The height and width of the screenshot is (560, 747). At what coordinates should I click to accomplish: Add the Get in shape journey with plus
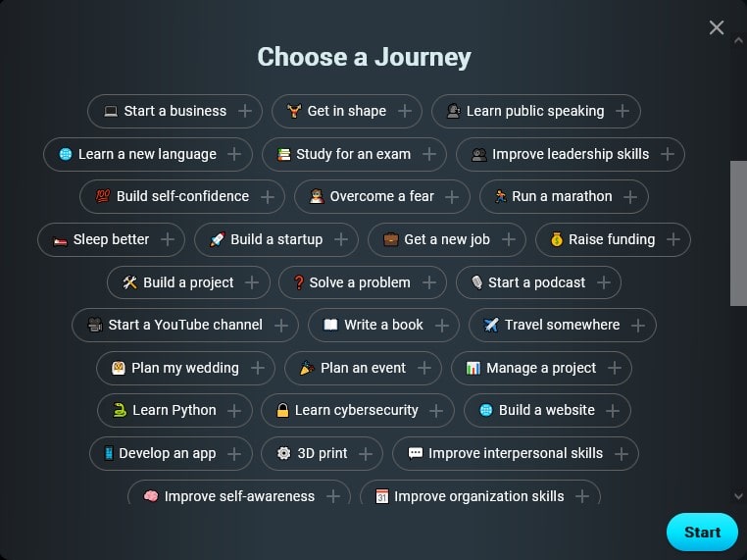tap(405, 111)
